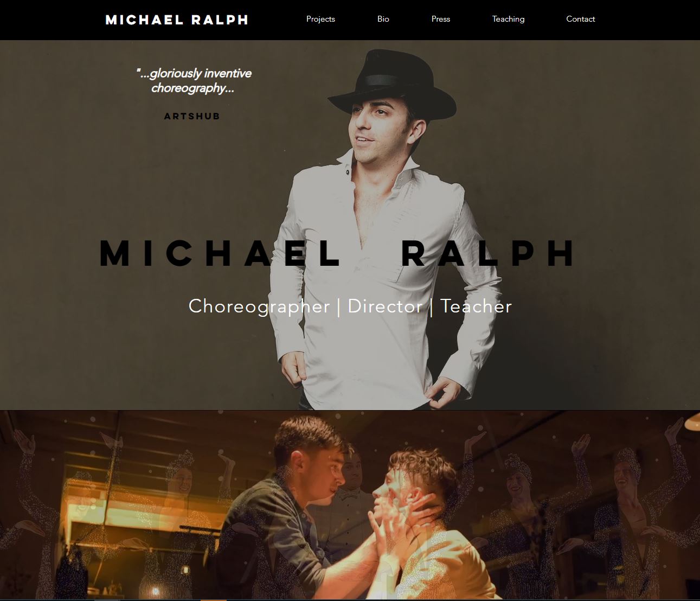
Task: Click the MICHAEL RALPH logo in header
Action: [177, 20]
